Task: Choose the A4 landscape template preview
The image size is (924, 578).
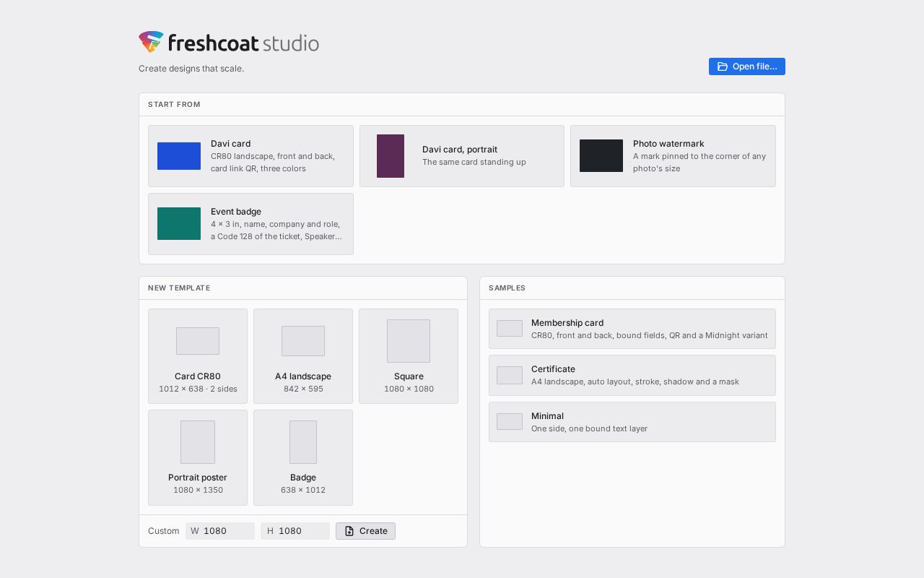Action: click(x=303, y=341)
